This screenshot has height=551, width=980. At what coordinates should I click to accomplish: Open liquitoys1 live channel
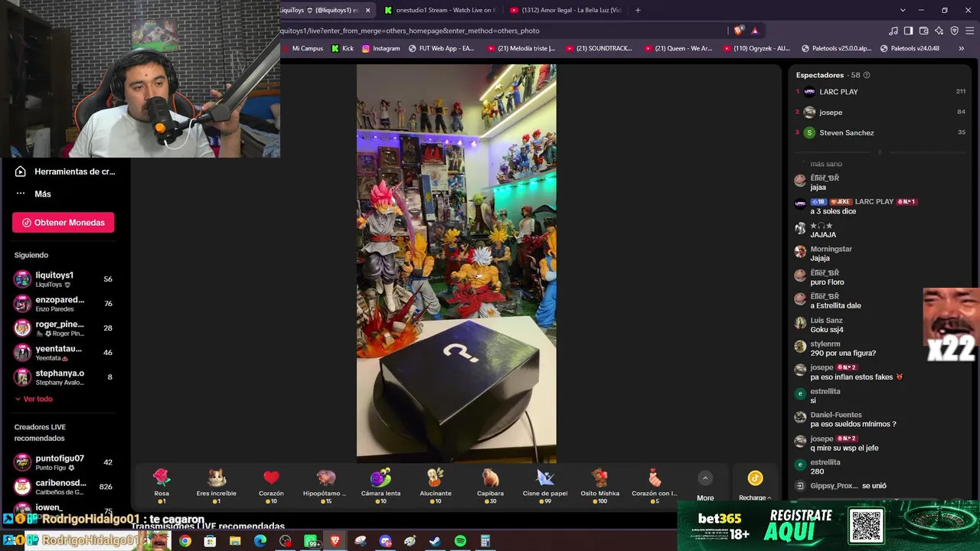(64, 279)
